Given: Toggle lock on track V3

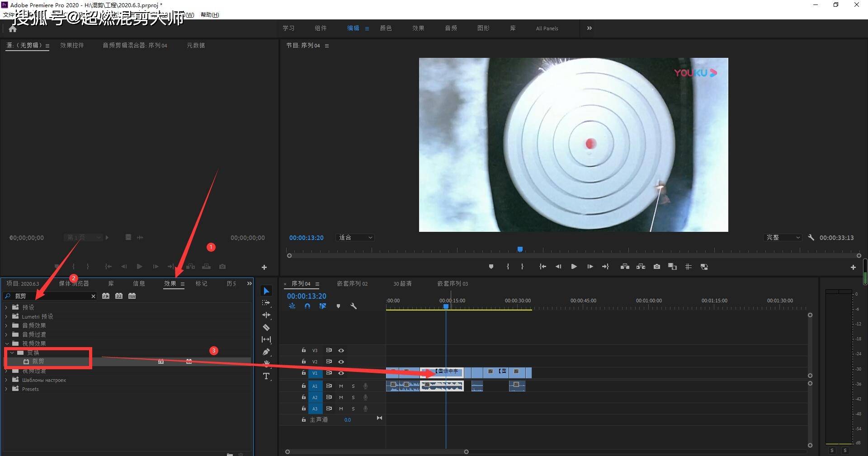Looking at the screenshot, I should pos(304,350).
